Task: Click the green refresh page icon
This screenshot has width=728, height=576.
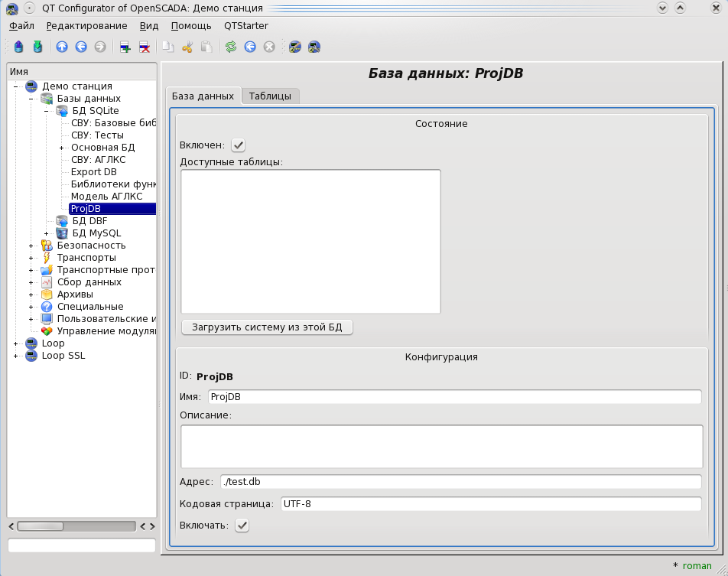Action: tap(230, 47)
